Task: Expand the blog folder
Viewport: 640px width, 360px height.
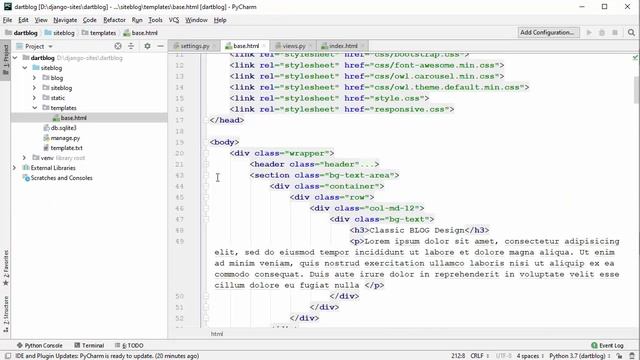Action: (x=35, y=78)
